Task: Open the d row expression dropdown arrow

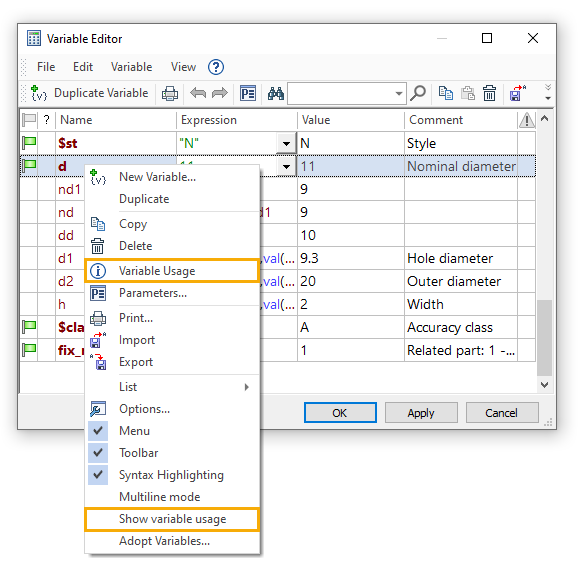Action: (x=286, y=166)
